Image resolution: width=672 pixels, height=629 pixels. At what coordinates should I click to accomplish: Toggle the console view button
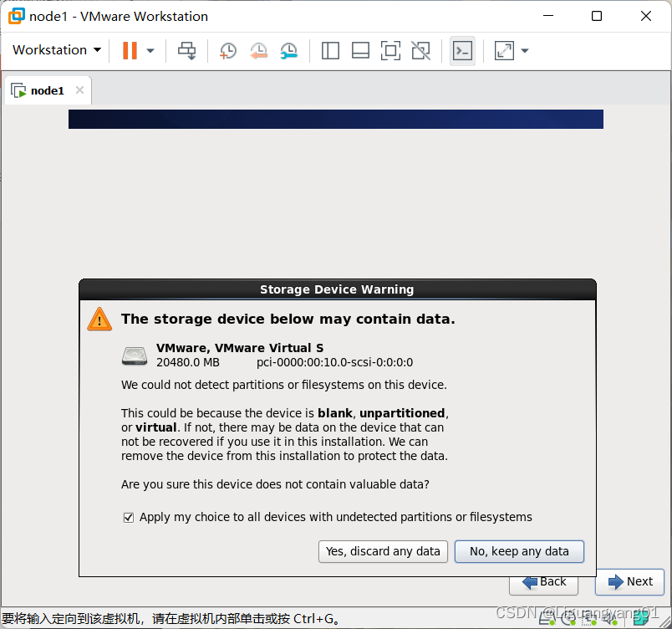(462, 50)
